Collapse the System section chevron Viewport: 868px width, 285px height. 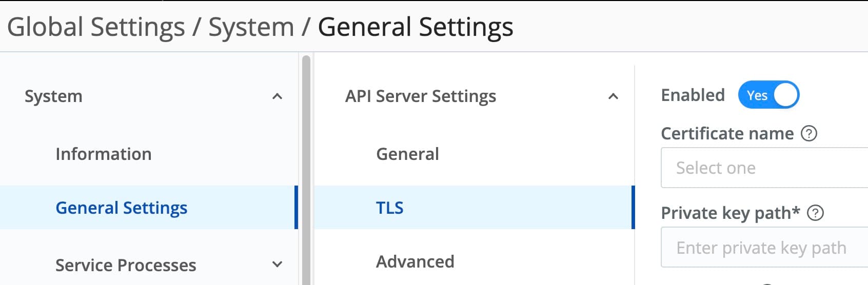click(x=277, y=96)
